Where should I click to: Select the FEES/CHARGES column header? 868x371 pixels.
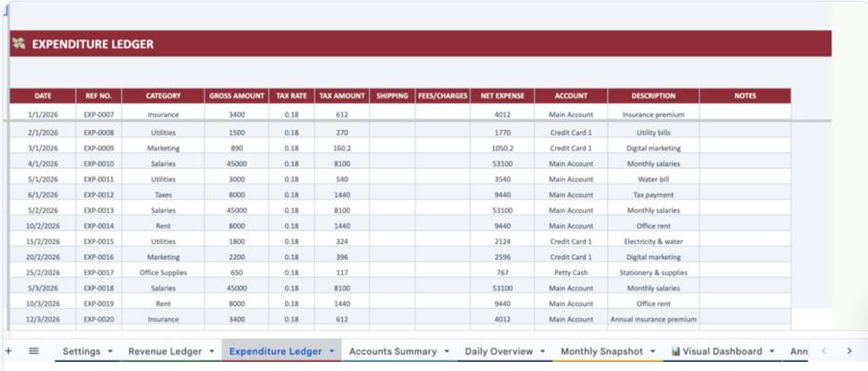click(x=442, y=96)
